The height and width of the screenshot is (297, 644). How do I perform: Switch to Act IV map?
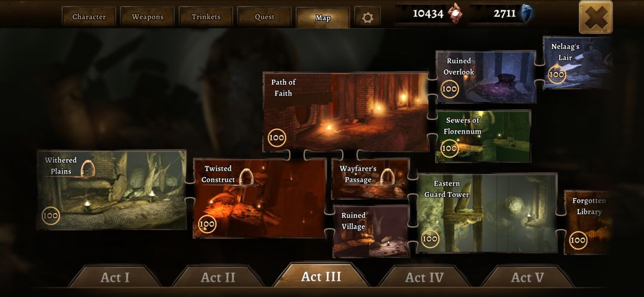click(425, 277)
